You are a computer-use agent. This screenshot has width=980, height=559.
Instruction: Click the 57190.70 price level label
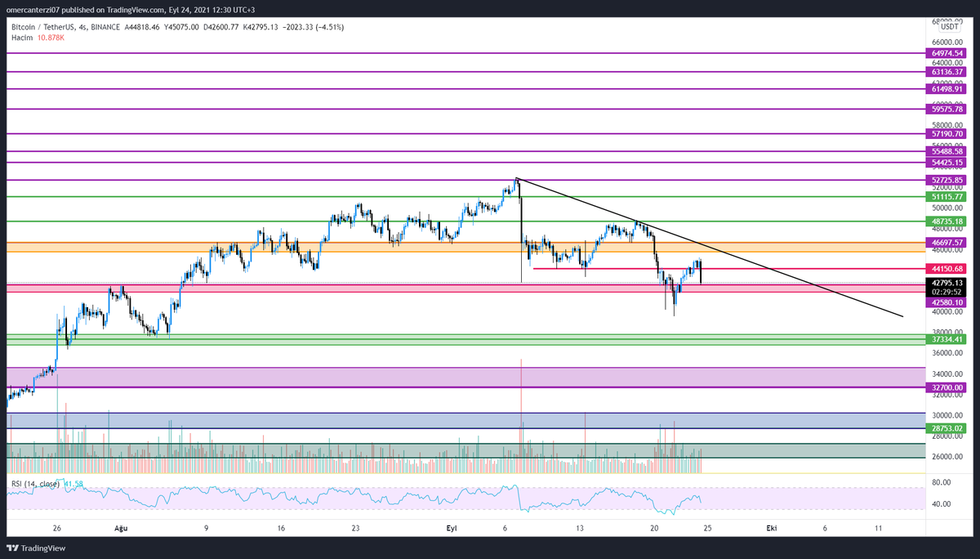tap(947, 133)
